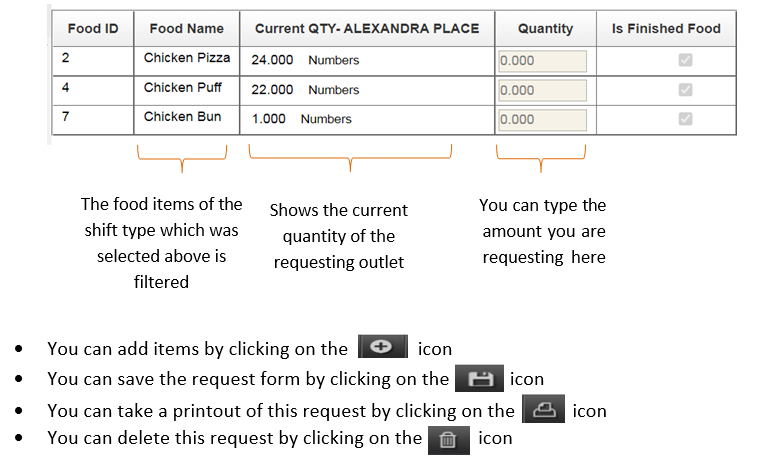Toggle Is Finished Food for Chicken Bun
766x473 pixels.
point(685,119)
